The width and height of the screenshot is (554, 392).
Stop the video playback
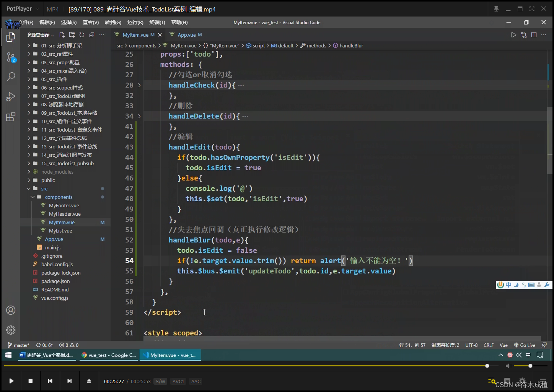31,381
